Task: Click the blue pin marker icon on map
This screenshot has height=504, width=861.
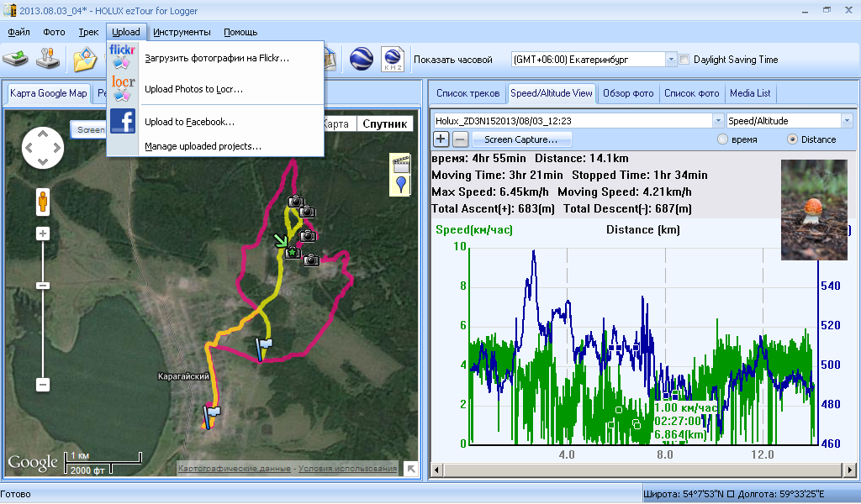Action: tap(401, 185)
